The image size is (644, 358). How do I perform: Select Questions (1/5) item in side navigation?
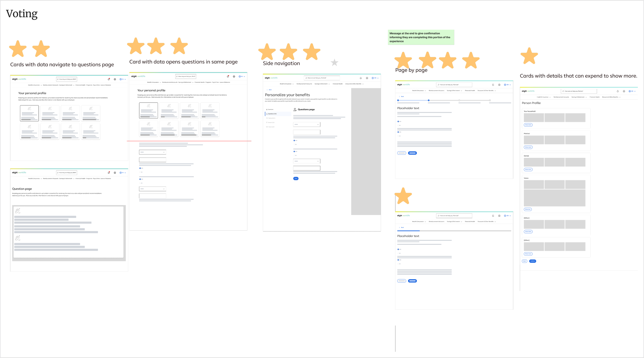pyautogui.click(x=272, y=114)
